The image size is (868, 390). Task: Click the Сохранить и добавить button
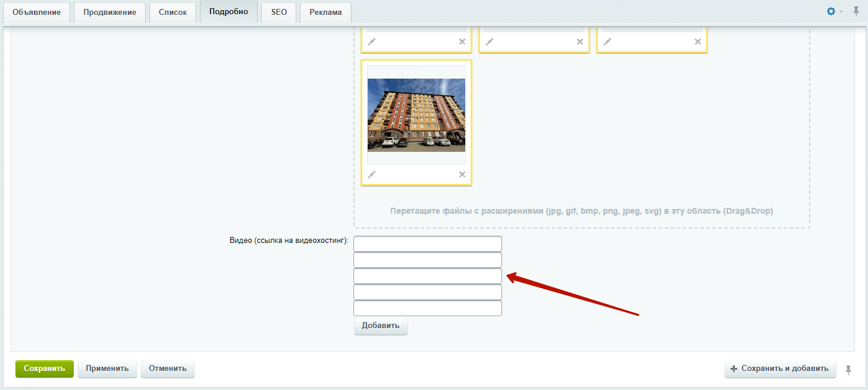(780, 369)
